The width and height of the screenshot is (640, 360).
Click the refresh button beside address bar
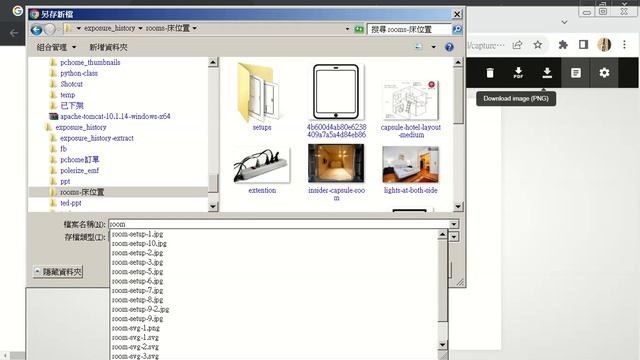click(359, 29)
